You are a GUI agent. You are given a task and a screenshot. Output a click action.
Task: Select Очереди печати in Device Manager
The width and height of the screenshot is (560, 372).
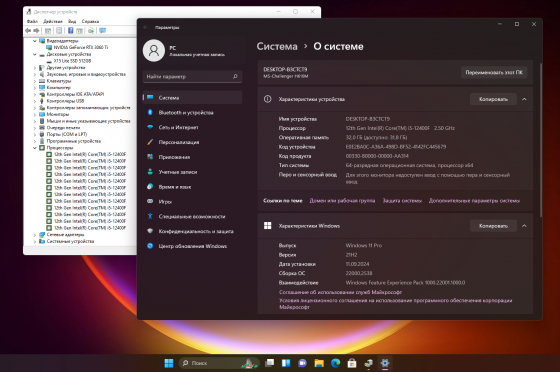click(x=64, y=128)
